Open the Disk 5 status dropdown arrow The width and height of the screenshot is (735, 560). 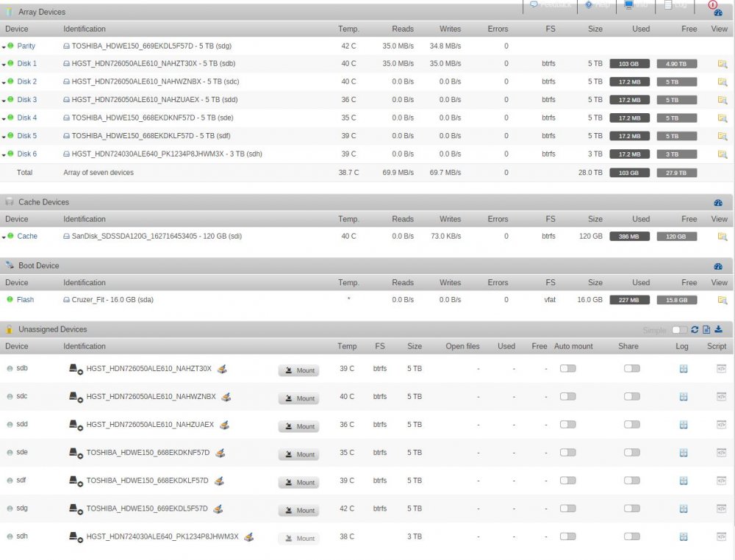4,137
